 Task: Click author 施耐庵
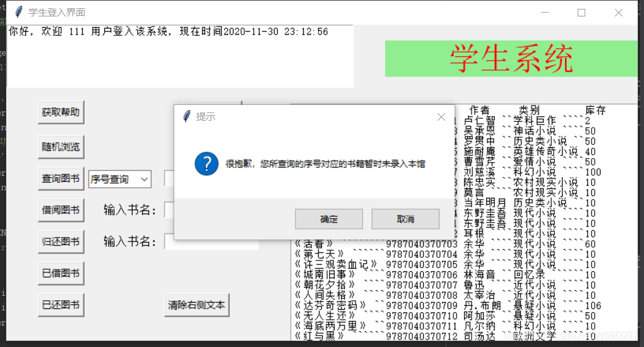[479, 151]
